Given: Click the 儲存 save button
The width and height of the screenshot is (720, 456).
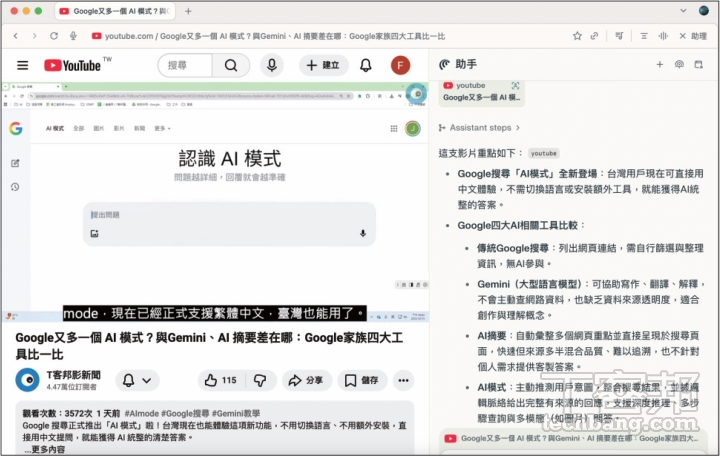Looking at the screenshot, I should click(x=362, y=380).
